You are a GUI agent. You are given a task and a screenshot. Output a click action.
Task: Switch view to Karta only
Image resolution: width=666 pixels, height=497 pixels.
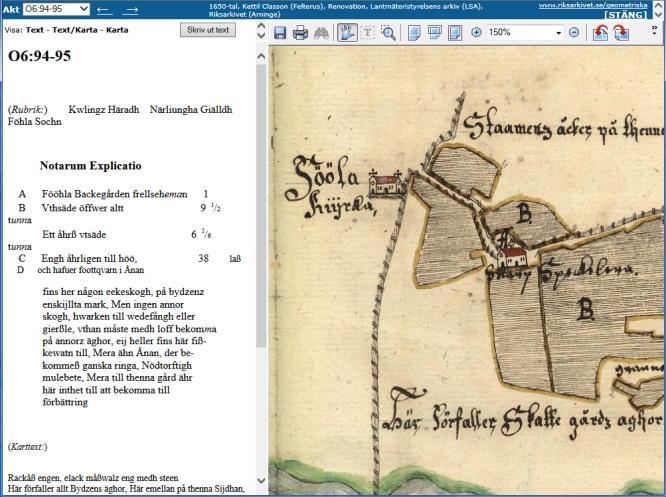pyautogui.click(x=117, y=30)
